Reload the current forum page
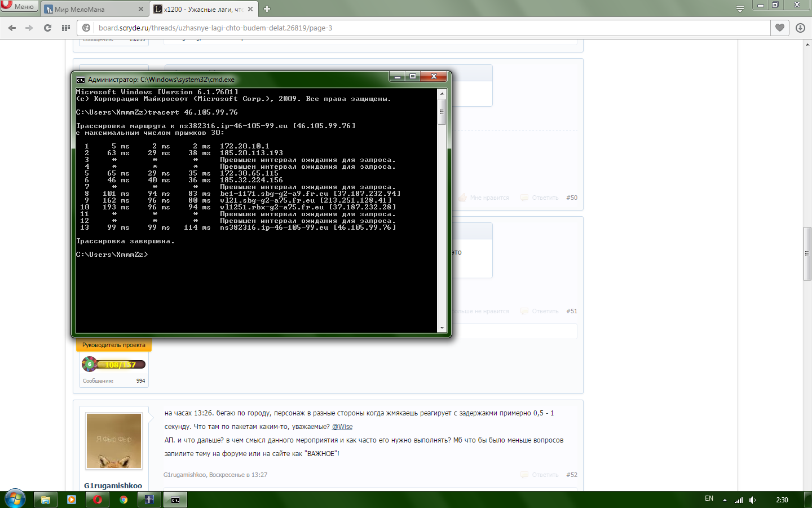 click(x=47, y=28)
